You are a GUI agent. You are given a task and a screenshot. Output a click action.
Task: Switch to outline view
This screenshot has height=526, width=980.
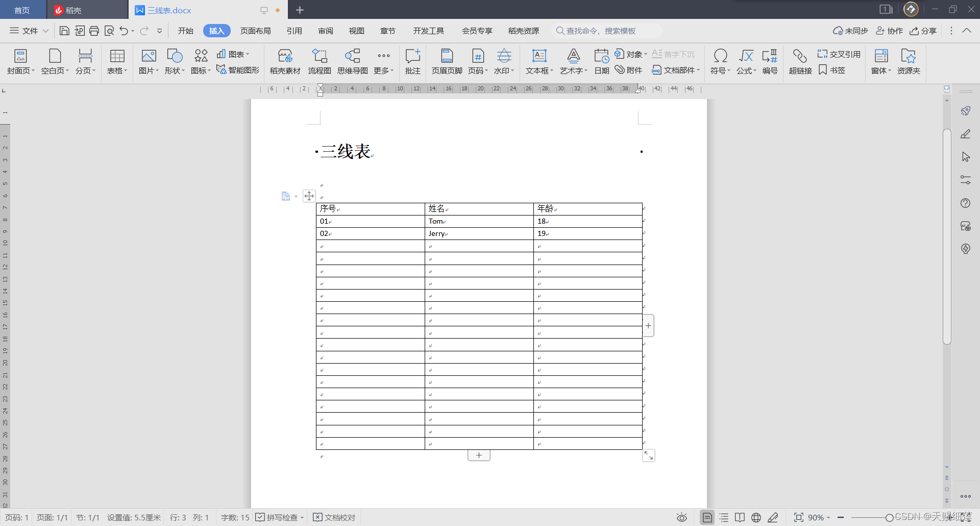tap(724, 517)
